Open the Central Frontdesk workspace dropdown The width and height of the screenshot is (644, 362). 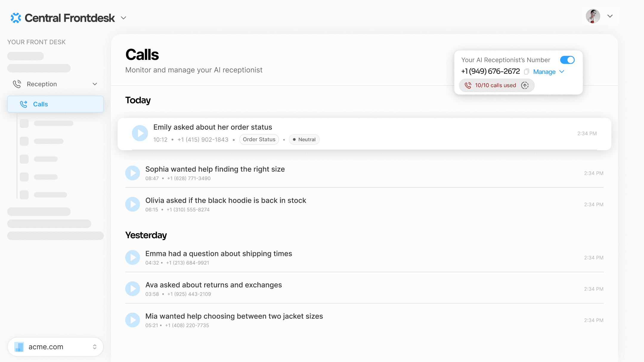(123, 18)
